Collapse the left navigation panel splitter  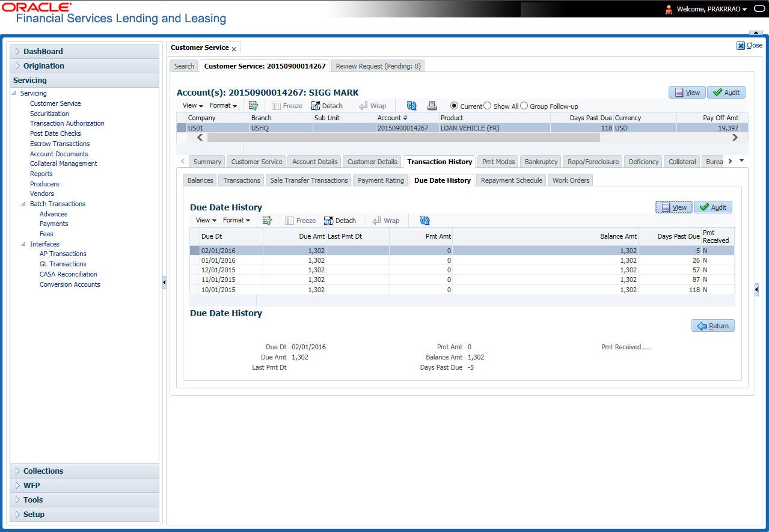click(x=164, y=283)
